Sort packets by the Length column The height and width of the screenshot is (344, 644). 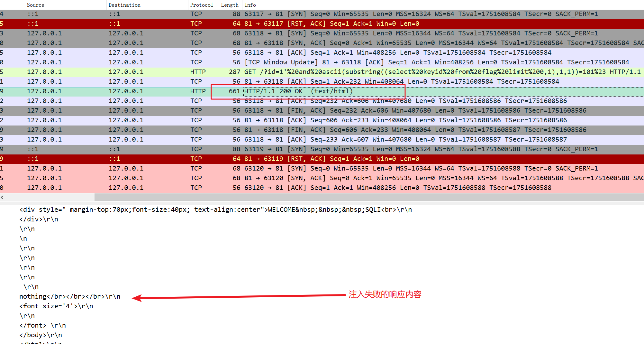pos(230,5)
